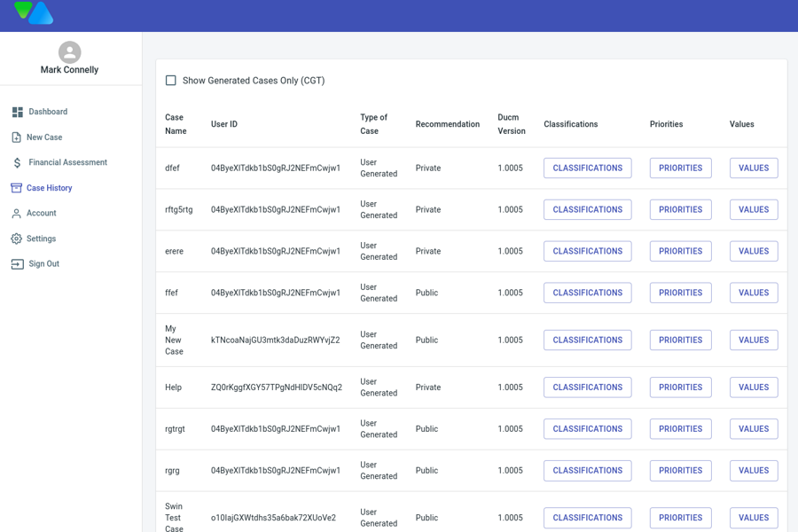Open Classifications for the dfef case
The image size is (798, 532).
(x=587, y=168)
